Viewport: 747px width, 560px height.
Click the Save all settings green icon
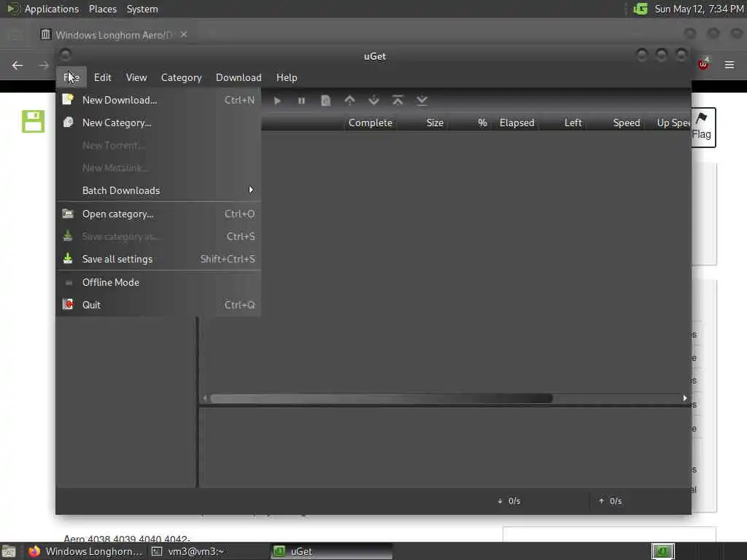68,259
